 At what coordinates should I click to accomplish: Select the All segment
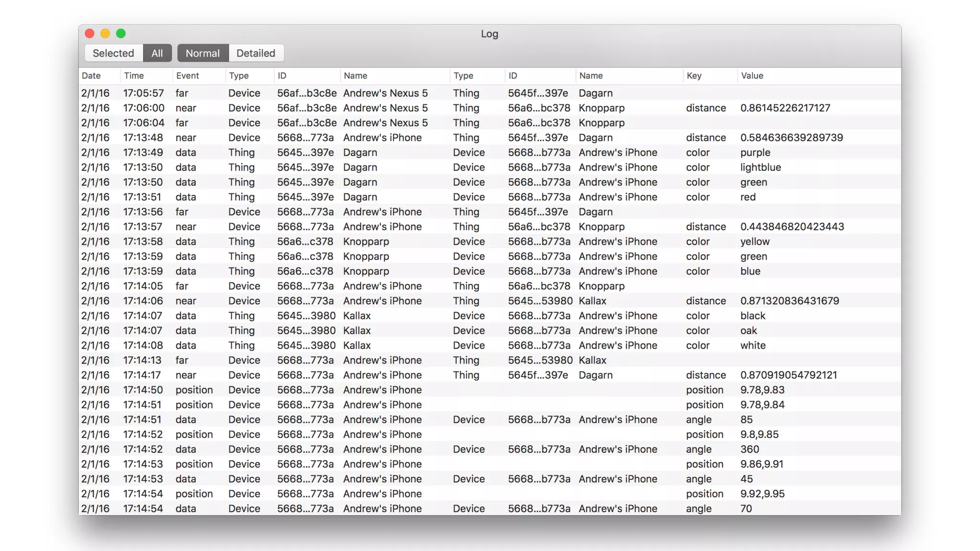[157, 53]
